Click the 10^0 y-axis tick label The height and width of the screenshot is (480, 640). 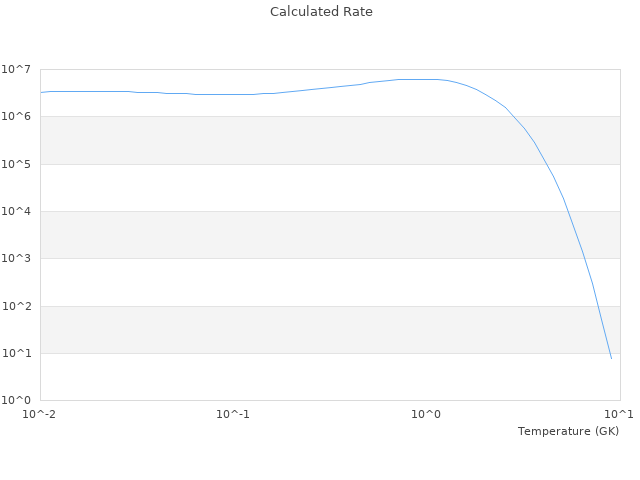coord(17,401)
